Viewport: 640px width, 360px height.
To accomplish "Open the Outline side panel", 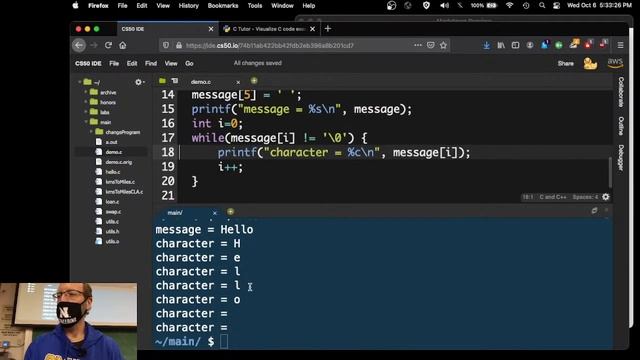I will (621, 126).
